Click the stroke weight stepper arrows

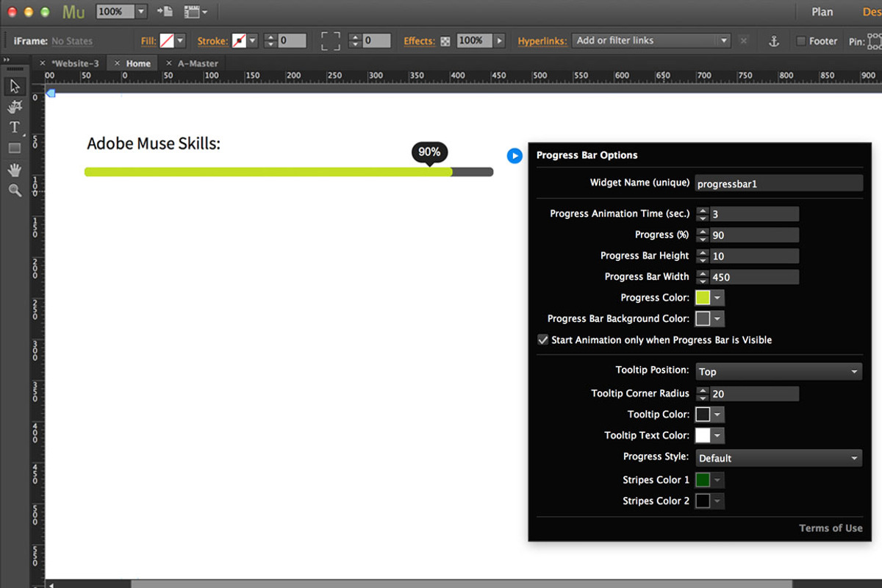click(x=270, y=41)
